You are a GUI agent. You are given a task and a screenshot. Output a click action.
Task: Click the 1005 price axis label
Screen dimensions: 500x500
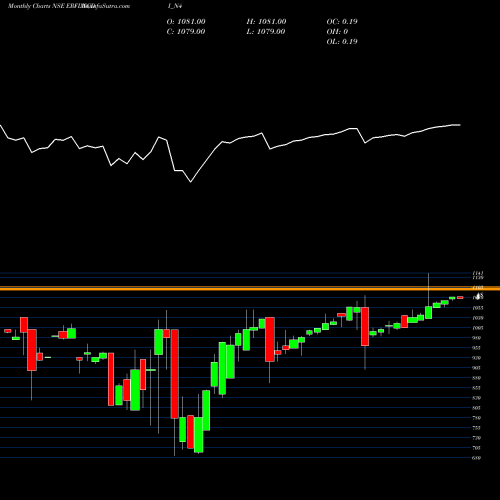(x=478, y=328)
